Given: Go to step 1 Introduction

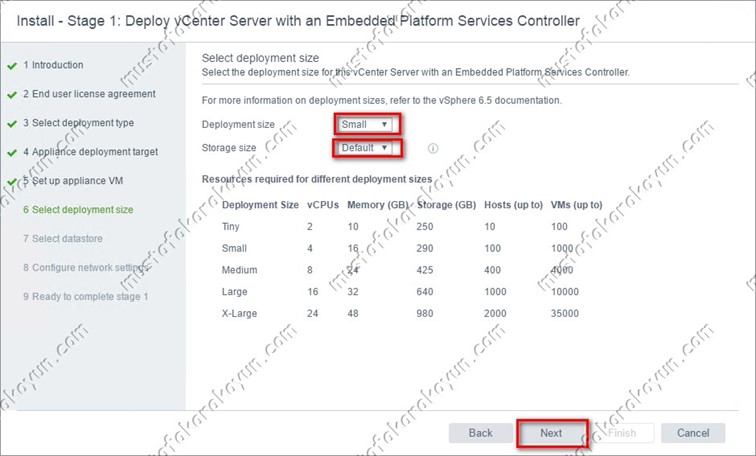Looking at the screenshot, I should coord(53,65).
